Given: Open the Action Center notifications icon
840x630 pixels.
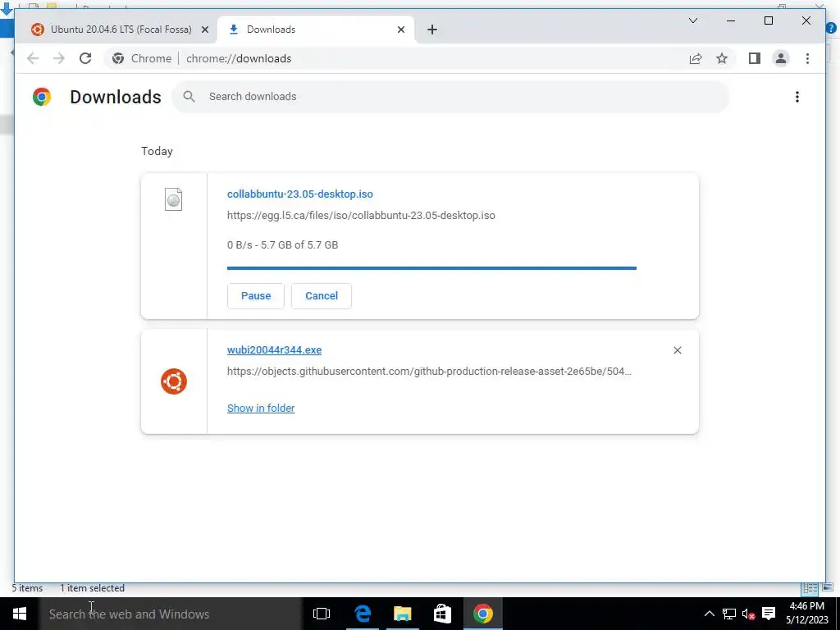Looking at the screenshot, I should [x=769, y=614].
